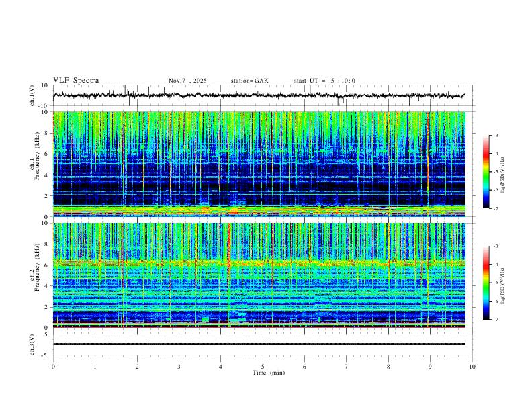Image resolution: width=532 pixels, height=411 pixels.
Task: Click the "VLF Spectra" title text
Action: [x=76, y=81]
